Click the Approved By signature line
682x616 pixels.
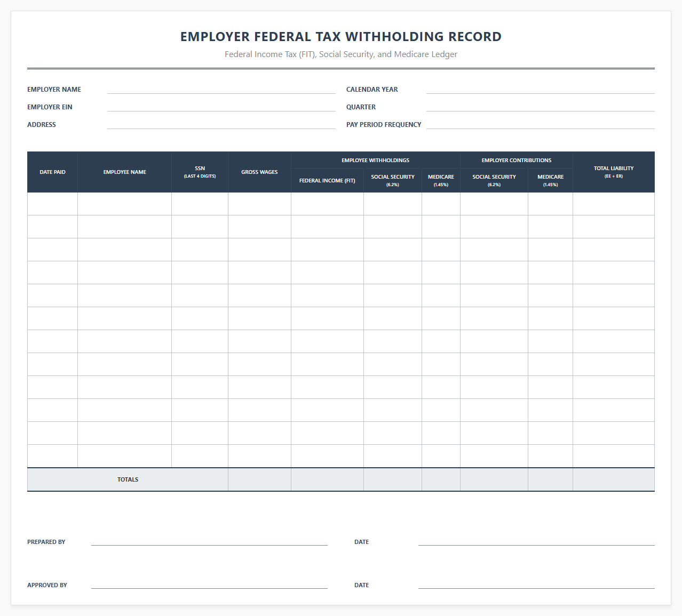209,584
